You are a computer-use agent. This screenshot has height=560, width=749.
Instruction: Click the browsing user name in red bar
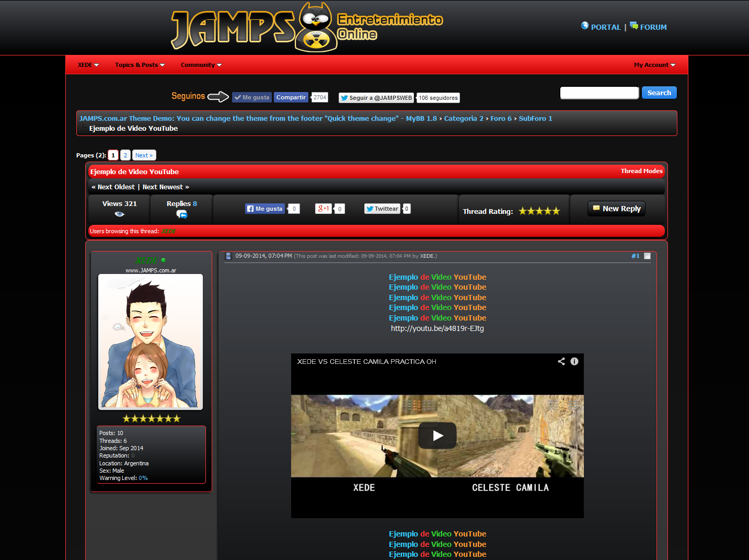169,231
